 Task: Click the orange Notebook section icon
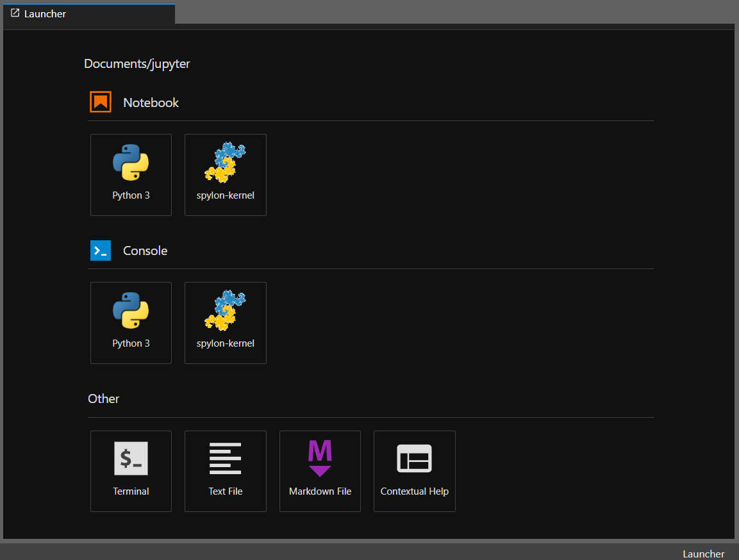tap(101, 103)
